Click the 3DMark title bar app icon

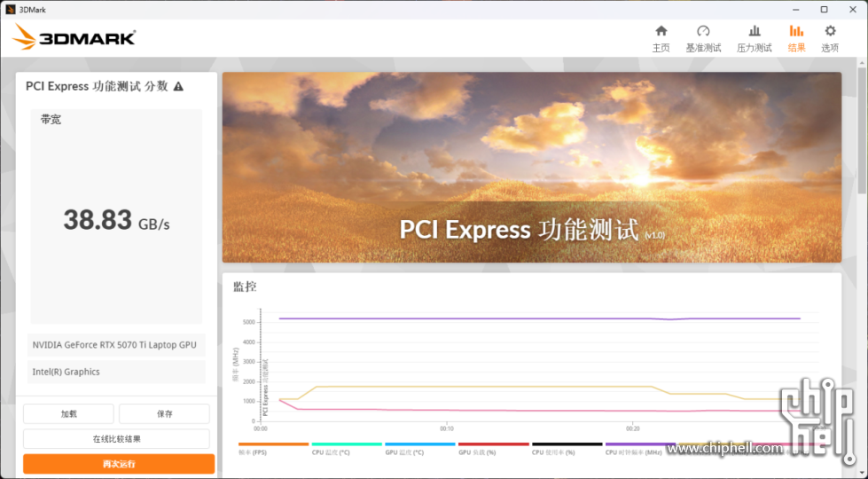point(11,10)
